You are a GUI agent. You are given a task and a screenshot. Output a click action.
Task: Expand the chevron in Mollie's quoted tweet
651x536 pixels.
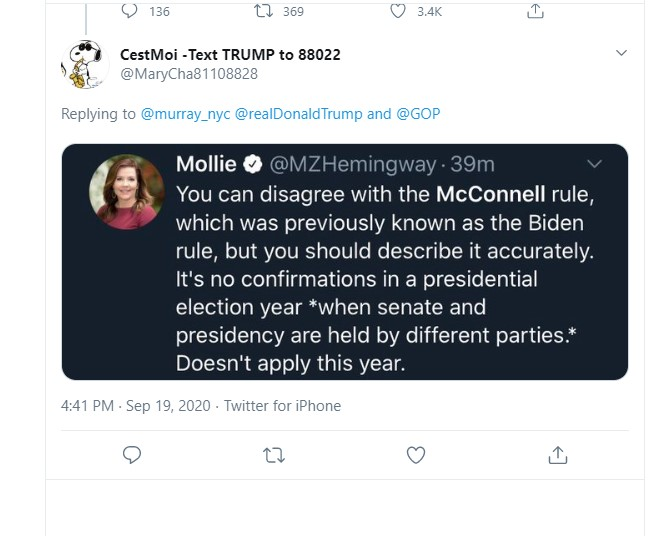pos(594,163)
